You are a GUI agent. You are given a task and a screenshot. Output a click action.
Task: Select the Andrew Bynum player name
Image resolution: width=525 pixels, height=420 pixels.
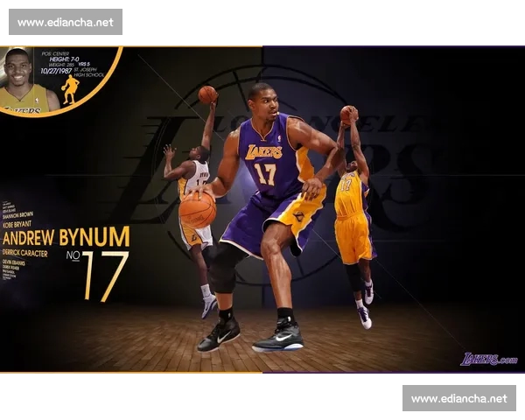click(66, 237)
